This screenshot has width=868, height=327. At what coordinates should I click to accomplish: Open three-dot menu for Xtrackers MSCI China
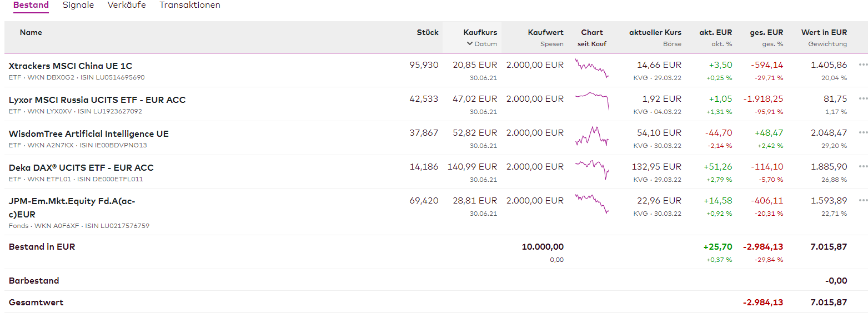point(862,65)
